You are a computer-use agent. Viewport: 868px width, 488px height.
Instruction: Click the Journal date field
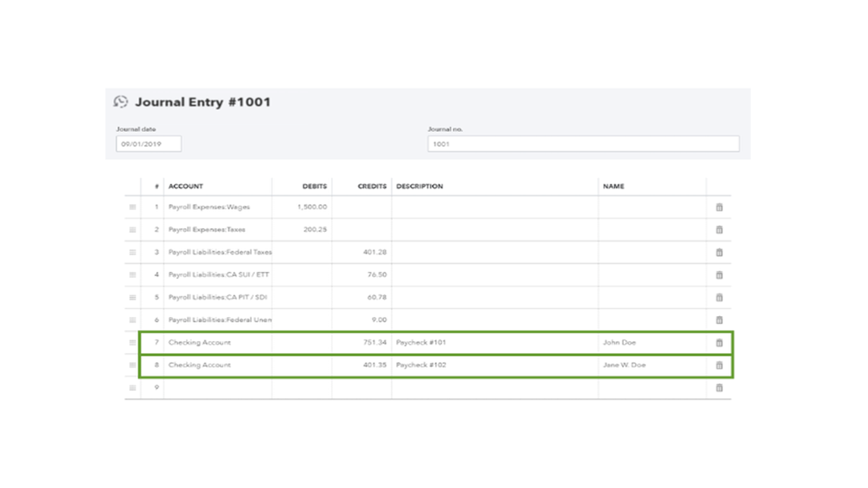[x=149, y=144]
